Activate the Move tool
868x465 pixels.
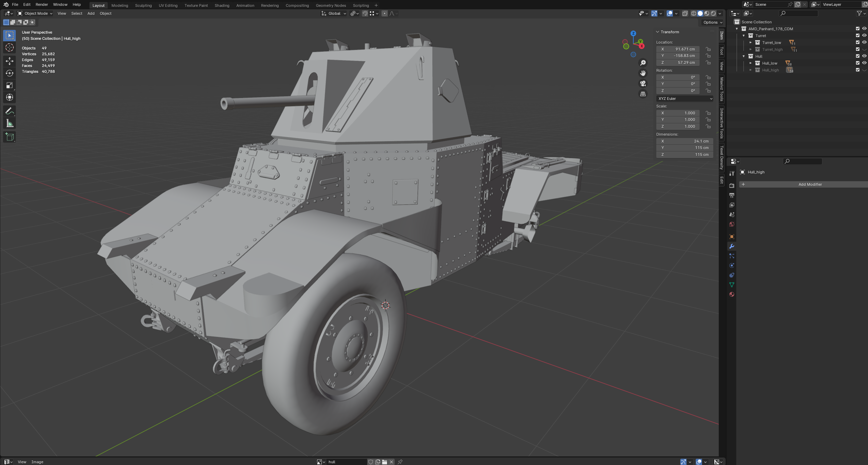coord(10,61)
